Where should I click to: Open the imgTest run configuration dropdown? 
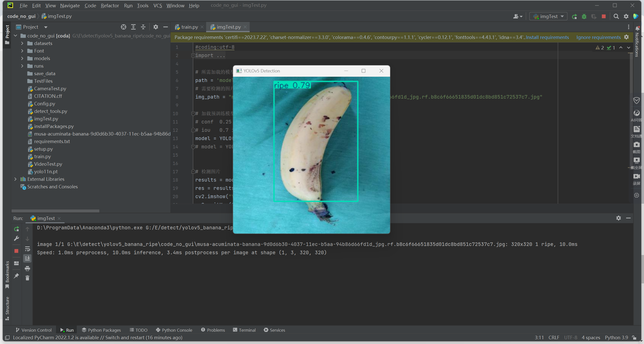[x=548, y=17]
